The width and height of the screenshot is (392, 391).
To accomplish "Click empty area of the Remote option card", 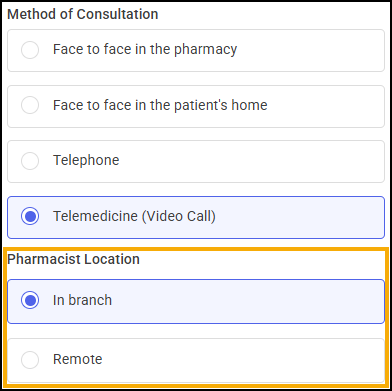I will [x=243, y=360].
